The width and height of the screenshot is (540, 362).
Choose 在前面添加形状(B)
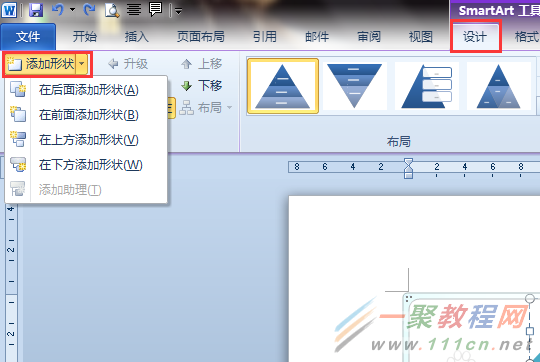pos(86,115)
